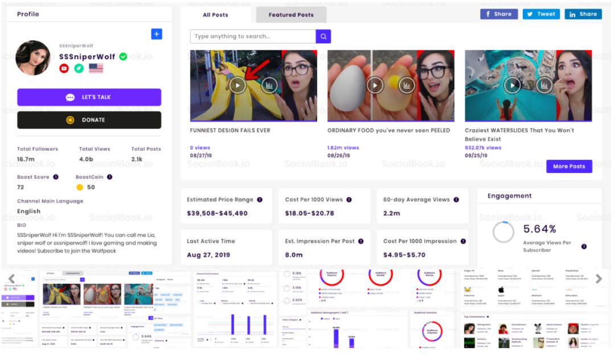This screenshot has width=615, height=364.
Task: Switch to the Featured Posts tab
Action: (x=291, y=15)
